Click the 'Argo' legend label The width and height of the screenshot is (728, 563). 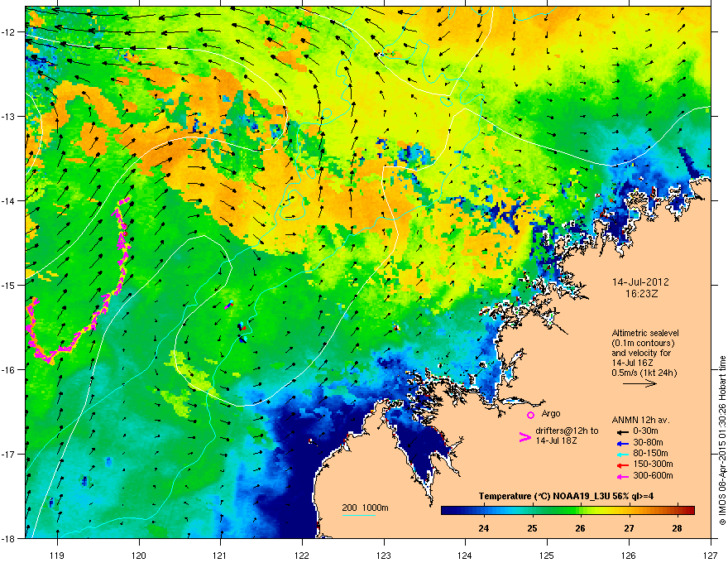coord(551,413)
